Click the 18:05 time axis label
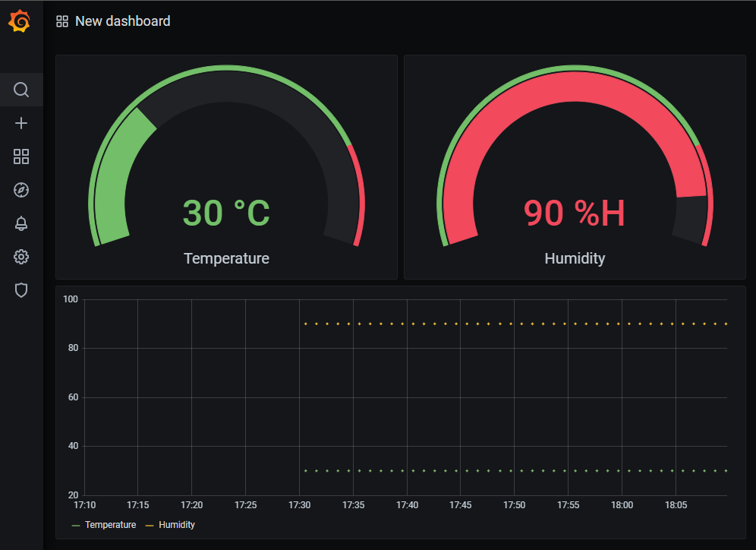756x550 pixels. [x=676, y=505]
